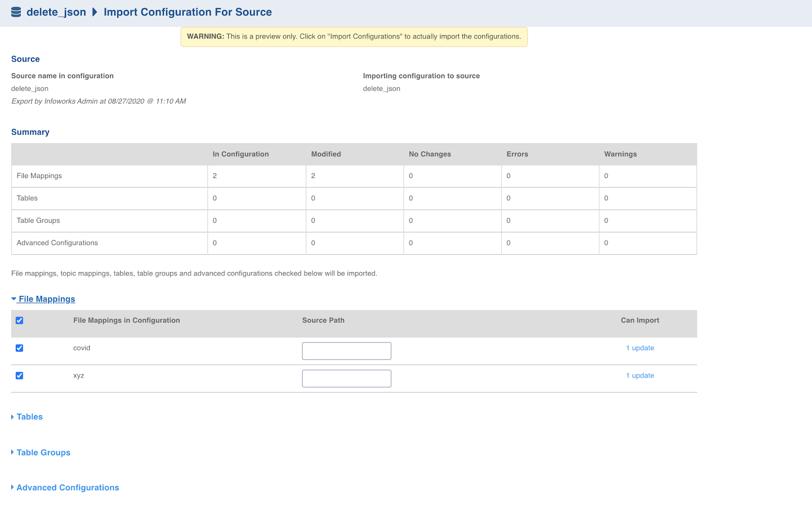
Task: Click File Mappings Modified value 2
Action: pos(313,176)
